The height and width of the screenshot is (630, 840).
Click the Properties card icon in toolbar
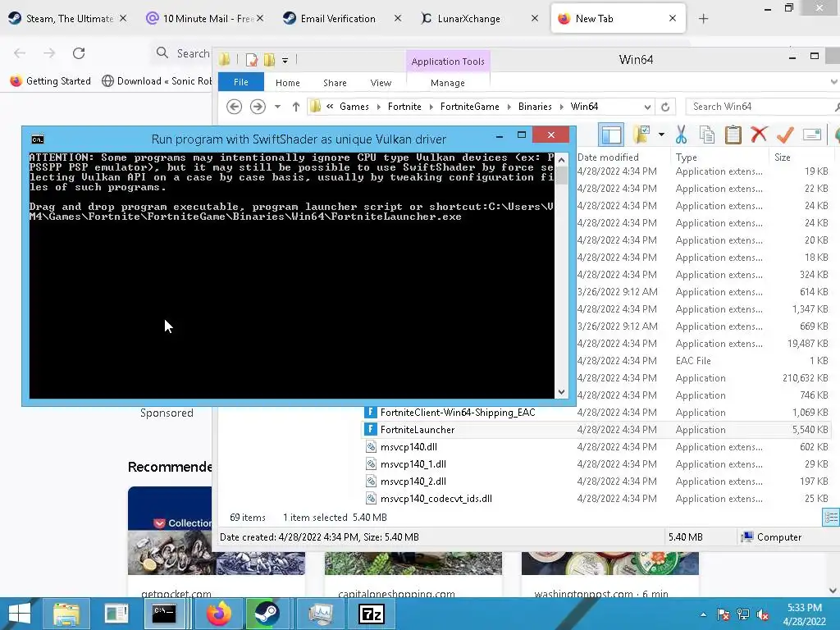[x=812, y=135]
